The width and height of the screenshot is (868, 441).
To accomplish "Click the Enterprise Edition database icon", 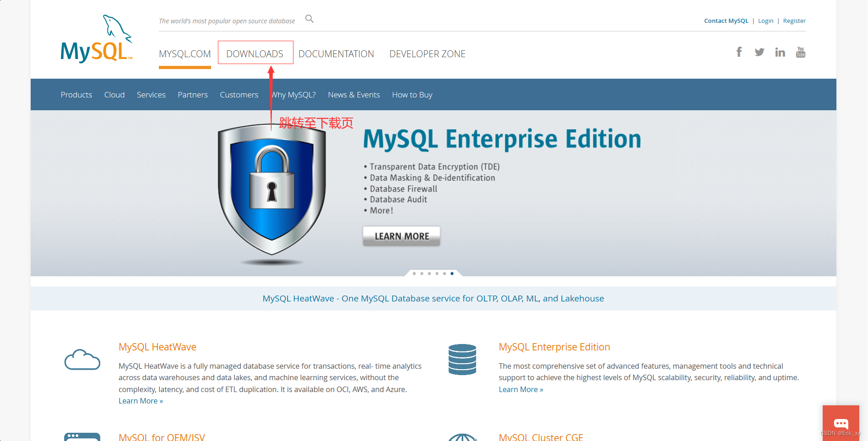I will [462, 360].
